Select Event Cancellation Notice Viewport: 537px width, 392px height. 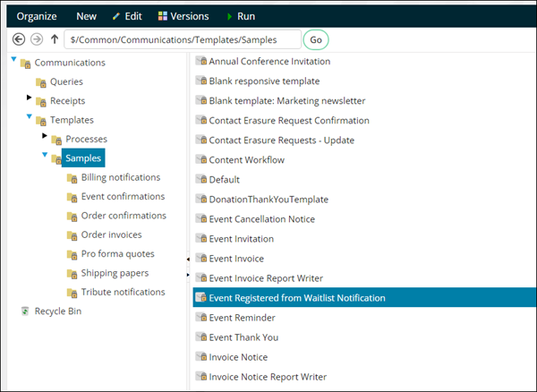pos(262,219)
